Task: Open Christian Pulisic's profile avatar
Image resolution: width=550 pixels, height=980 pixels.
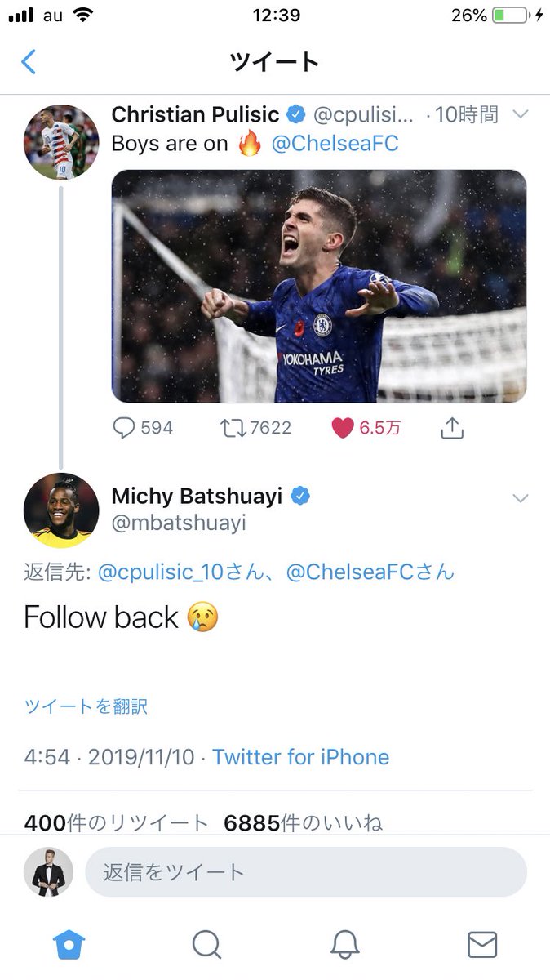Action: 61,142
